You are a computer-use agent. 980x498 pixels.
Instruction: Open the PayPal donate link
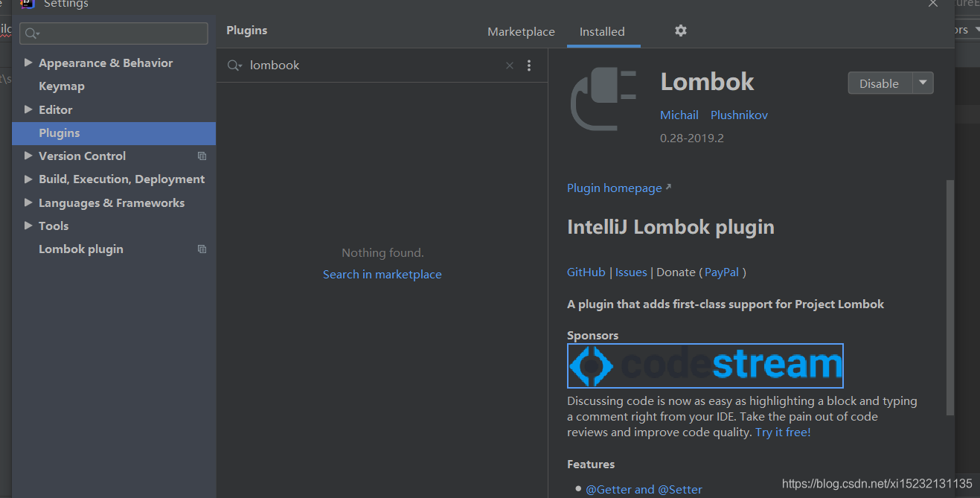click(x=722, y=272)
